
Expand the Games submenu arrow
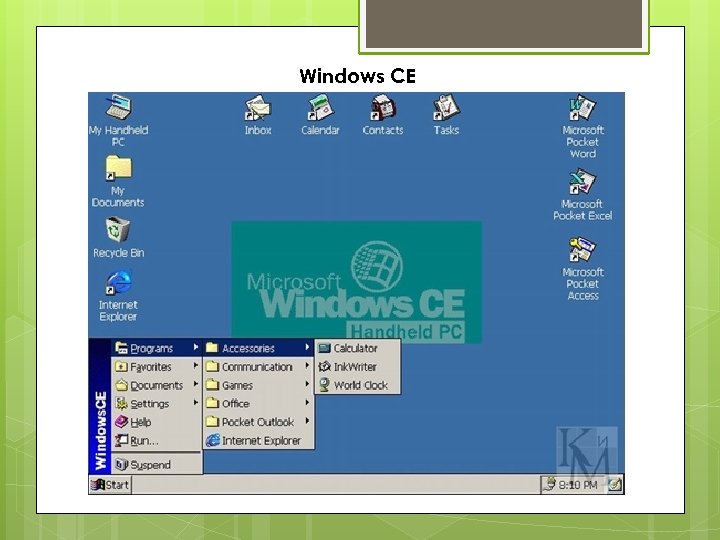[x=307, y=384]
